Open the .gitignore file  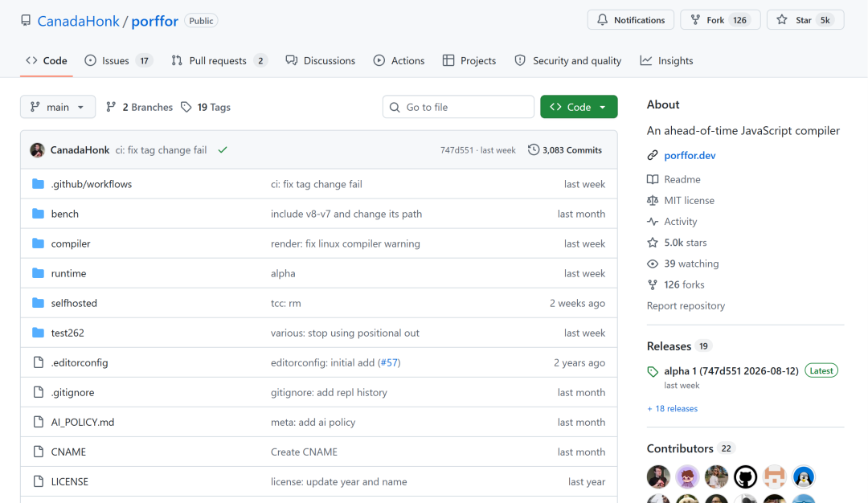point(72,393)
